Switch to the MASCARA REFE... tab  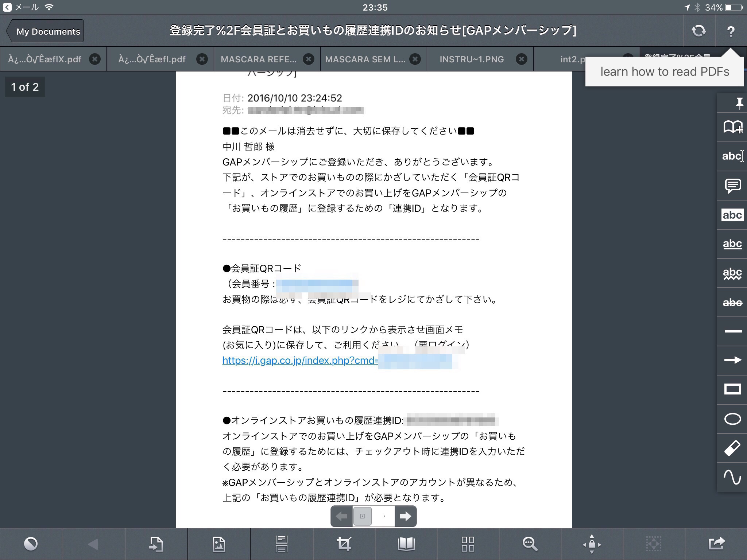pos(259,59)
